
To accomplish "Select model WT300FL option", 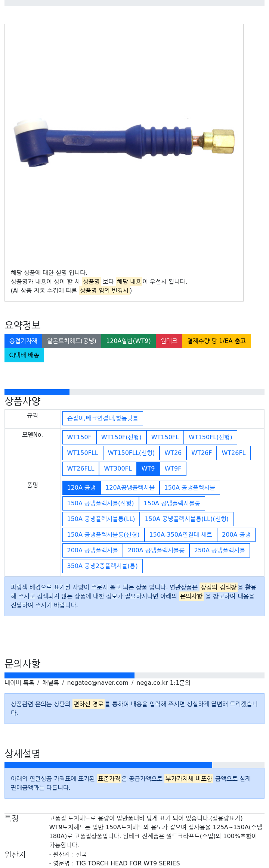I will [x=118, y=468].
